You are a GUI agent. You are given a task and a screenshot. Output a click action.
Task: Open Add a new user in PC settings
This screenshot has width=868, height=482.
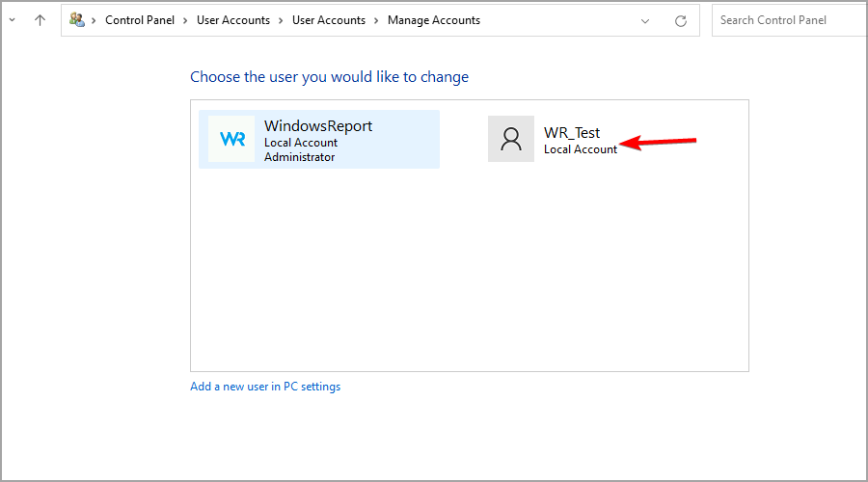tap(265, 387)
